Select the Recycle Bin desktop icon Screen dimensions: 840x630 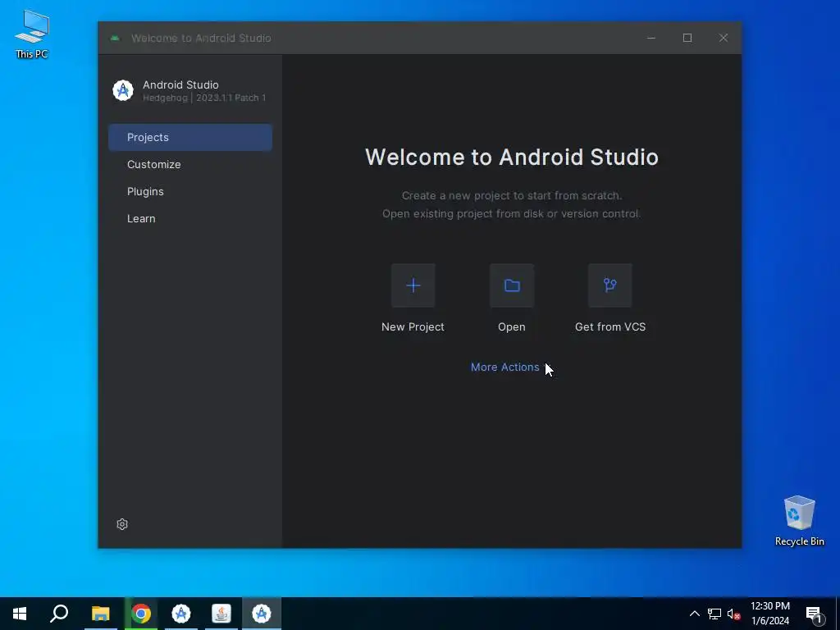pyautogui.click(x=799, y=521)
